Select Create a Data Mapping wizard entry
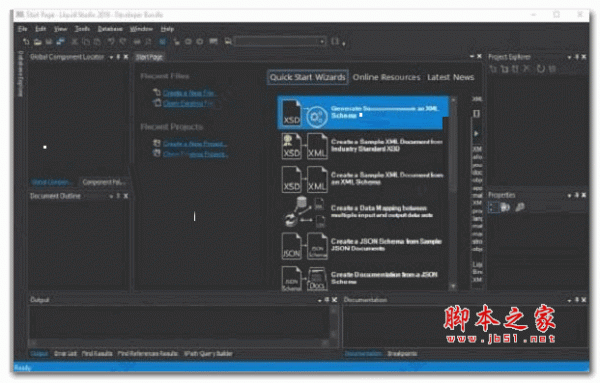The height and width of the screenshot is (383, 600). point(362,212)
